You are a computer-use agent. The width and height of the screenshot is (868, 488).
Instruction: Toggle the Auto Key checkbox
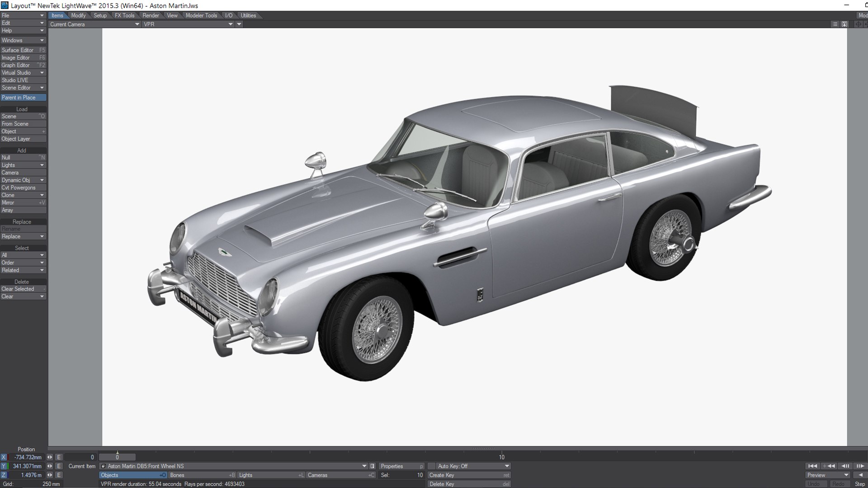click(x=432, y=466)
